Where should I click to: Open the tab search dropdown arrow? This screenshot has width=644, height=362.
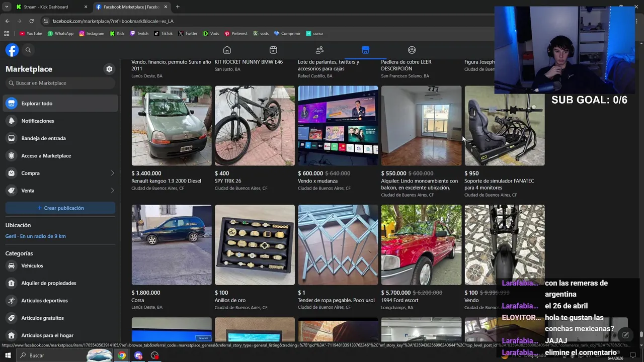7,7
